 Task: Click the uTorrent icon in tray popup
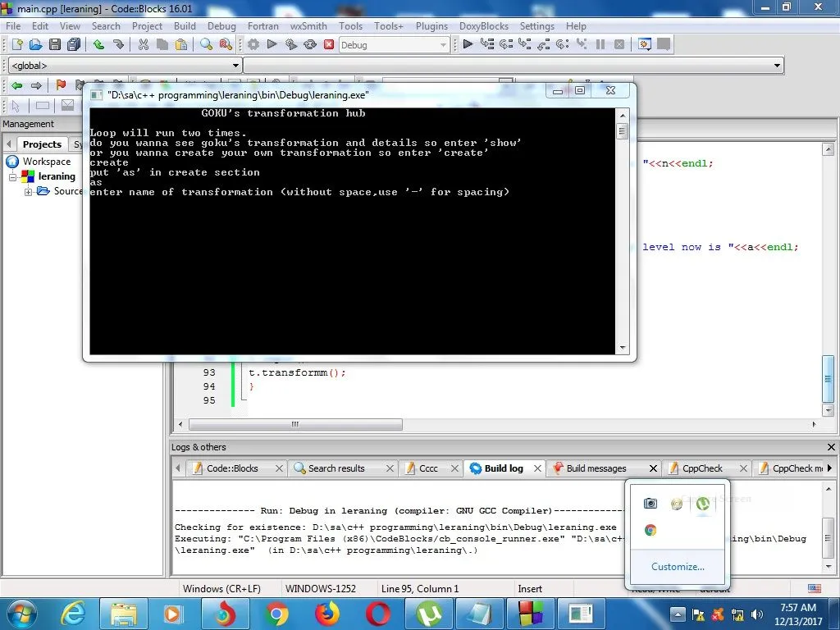coord(703,504)
